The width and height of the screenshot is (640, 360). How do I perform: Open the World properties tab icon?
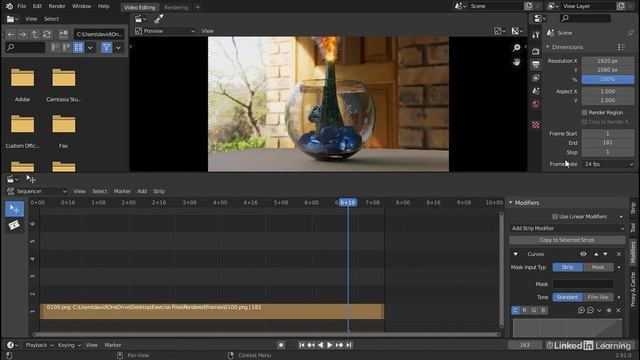tap(536, 104)
